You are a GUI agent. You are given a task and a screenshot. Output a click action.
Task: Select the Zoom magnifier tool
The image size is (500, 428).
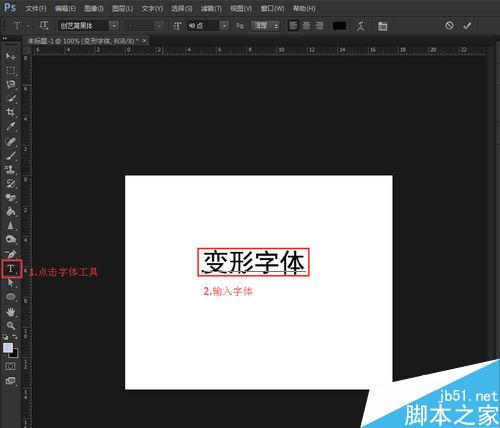click(x=10, y=325)
